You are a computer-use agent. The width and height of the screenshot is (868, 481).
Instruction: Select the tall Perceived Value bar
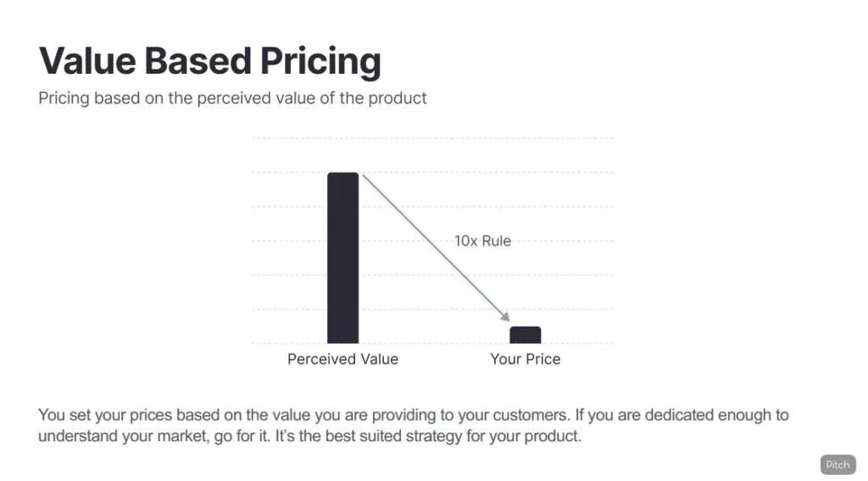click(342, 257)
